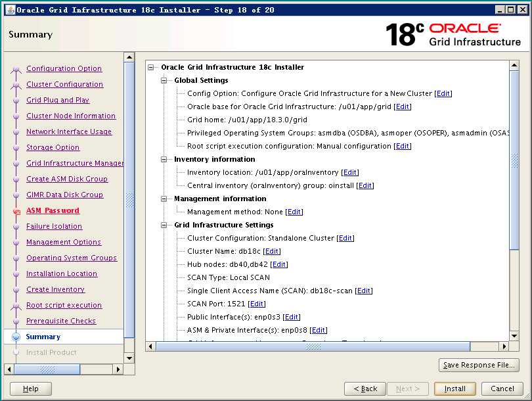Click step list scroll up arrow
532x401 pixels.
point(129,57)
